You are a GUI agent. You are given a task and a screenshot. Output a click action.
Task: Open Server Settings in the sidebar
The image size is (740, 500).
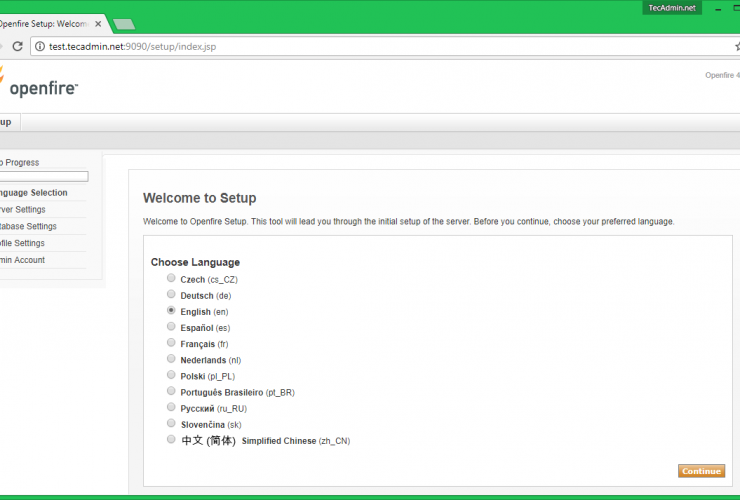[x=22, y=210]
